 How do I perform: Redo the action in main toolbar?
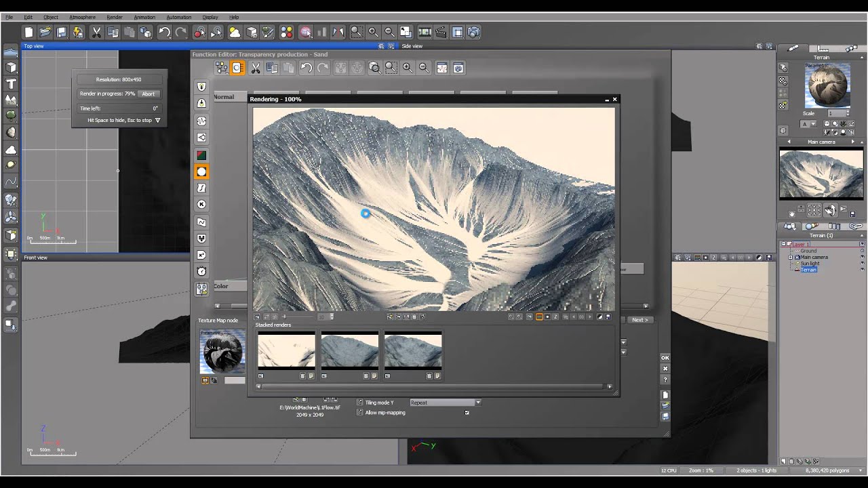point(180,32)
